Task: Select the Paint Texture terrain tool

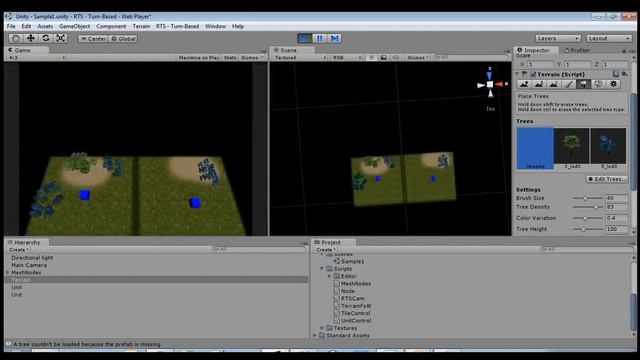Action: [569, 84]
